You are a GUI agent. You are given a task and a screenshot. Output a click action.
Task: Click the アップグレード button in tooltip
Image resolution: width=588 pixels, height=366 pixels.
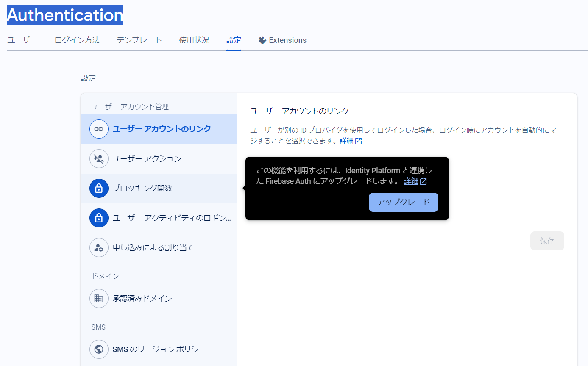click(x=404, y=202)
